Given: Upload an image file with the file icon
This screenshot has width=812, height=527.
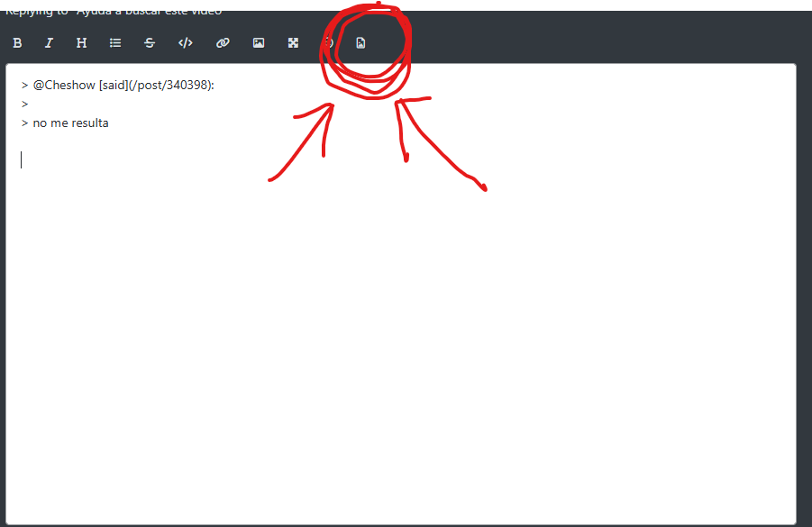Looking at the screenshot, I should 361,43.
